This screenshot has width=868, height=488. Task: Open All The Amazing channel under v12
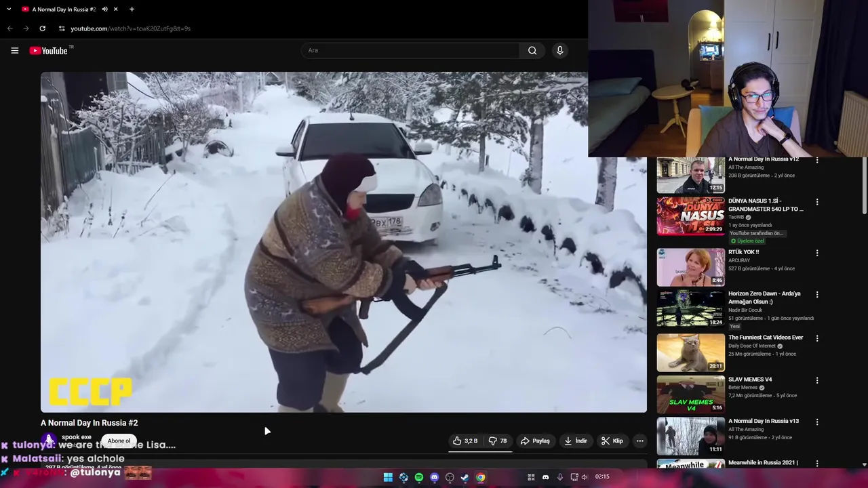pyautogui.click(x=746, y=167)
